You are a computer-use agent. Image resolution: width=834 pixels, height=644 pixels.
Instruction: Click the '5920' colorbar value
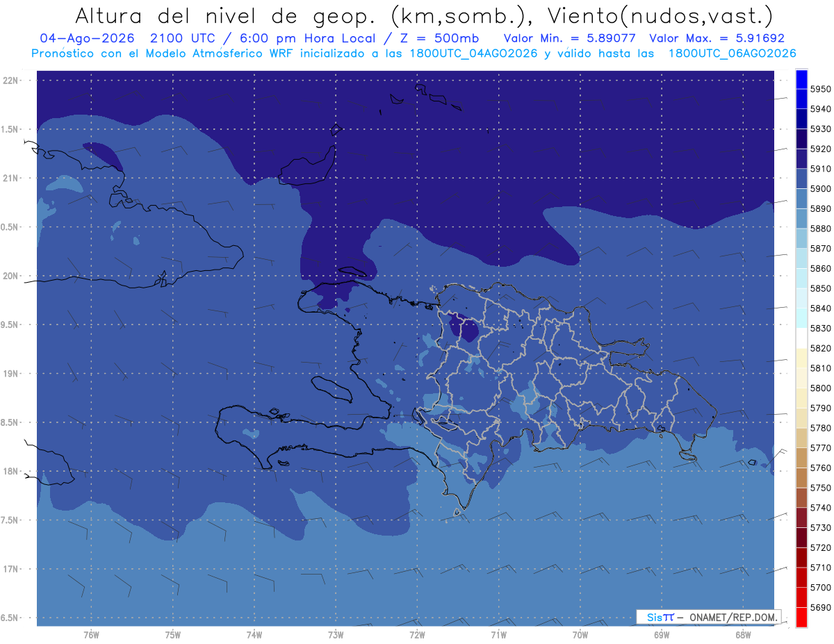point(820,149)
